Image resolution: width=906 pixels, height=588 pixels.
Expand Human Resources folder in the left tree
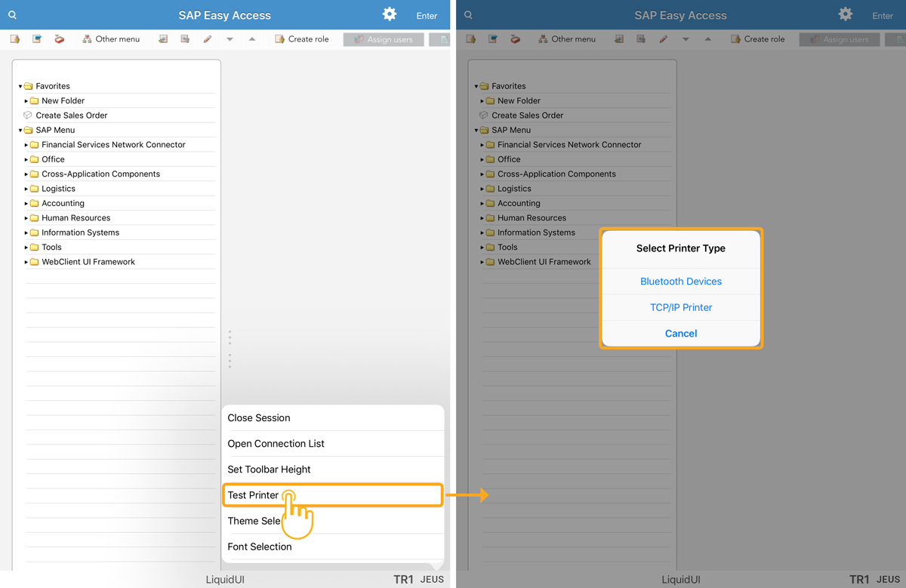click(26, 218)
